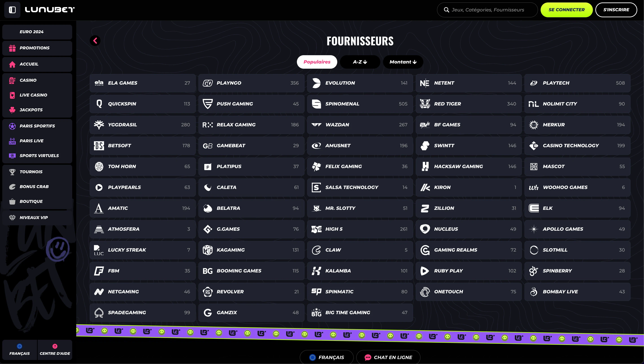Click the Evolution provider logo
Image resolution: width=644 pixels, height=364 pixels.
click(316, 83)
